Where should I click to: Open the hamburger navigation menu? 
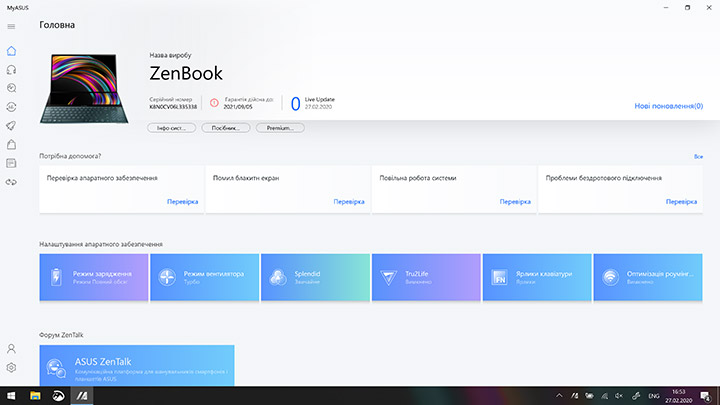click(11, 27)
